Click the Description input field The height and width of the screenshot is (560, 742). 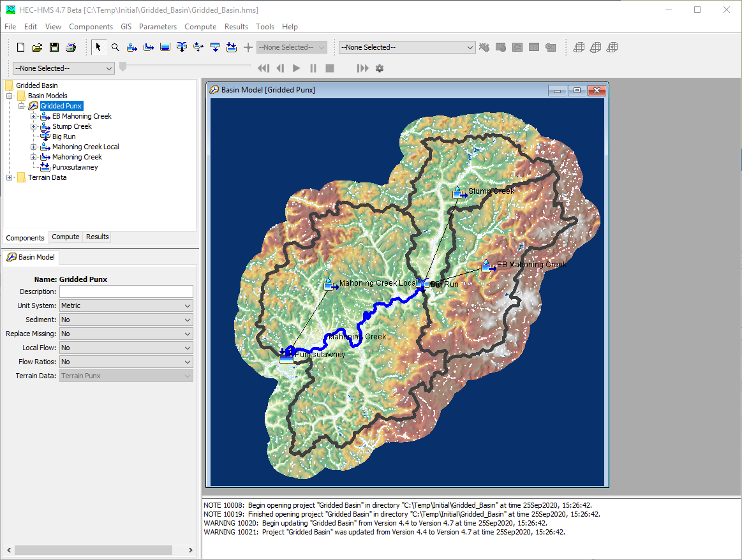(126, 292)
